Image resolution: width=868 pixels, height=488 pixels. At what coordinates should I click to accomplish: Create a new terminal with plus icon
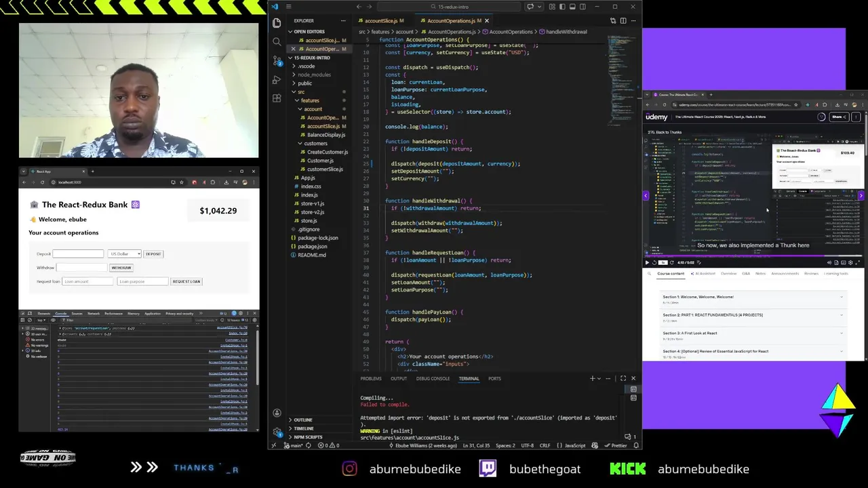(592, 378)
